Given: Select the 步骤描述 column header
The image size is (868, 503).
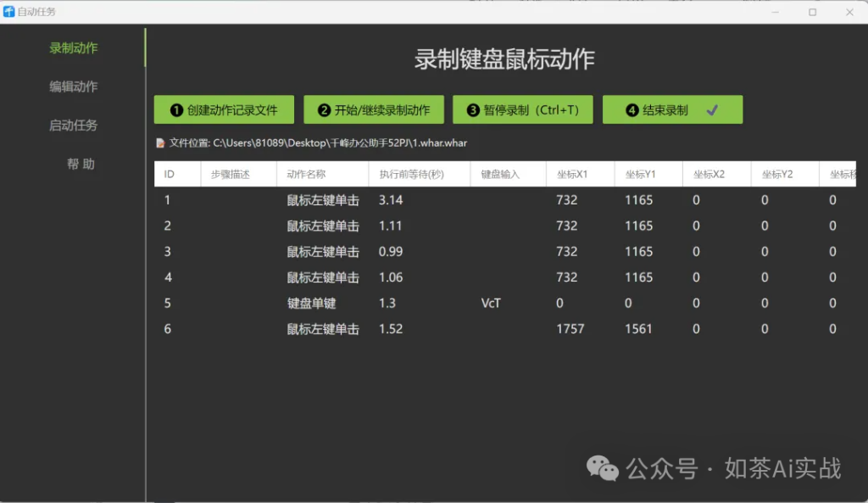Looking at the screenshot, I should tap(238, 174).
